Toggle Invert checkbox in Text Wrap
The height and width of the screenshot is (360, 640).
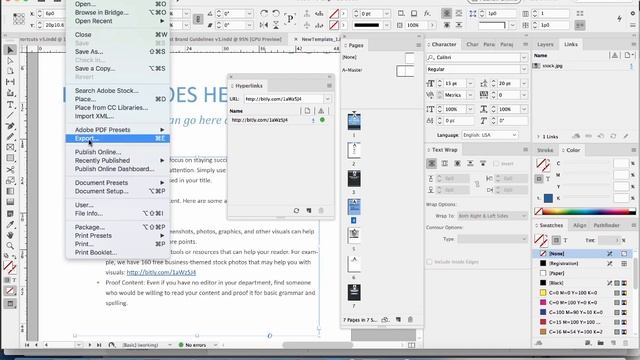[496, 164]
